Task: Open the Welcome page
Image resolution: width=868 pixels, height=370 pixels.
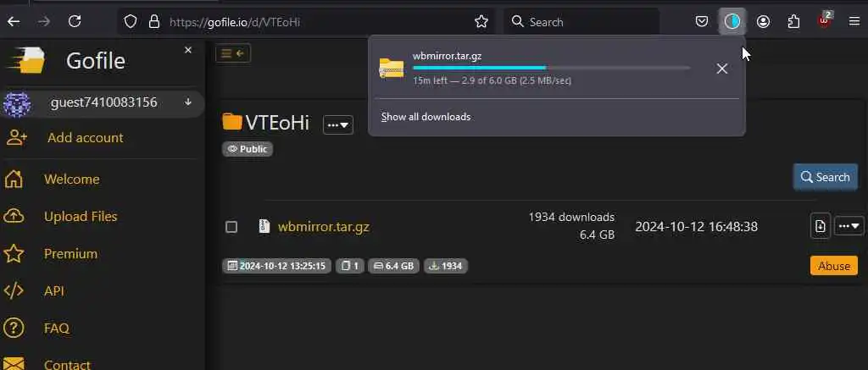Action: 72,179
